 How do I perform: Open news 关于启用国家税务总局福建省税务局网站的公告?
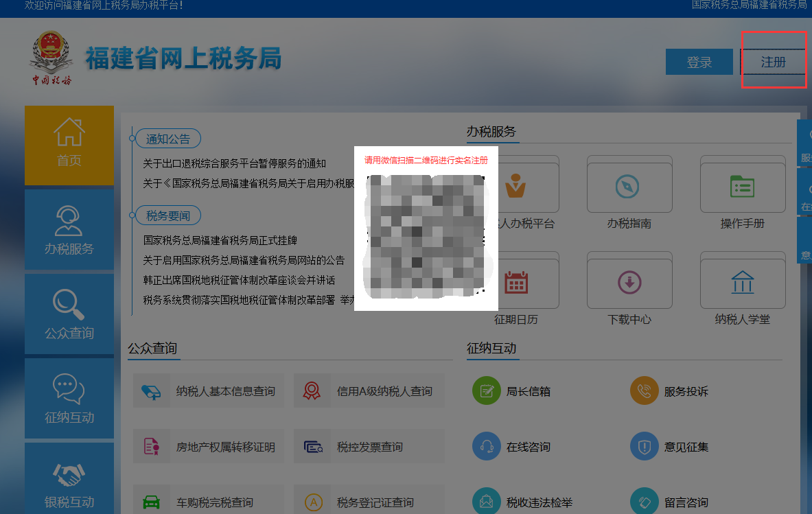[244, 260]
